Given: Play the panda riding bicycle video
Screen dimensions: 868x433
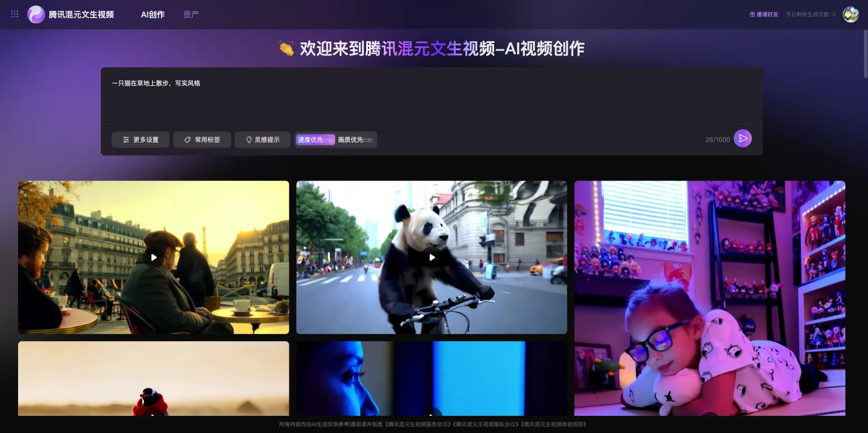Looking at the screenshot, I should (x=431, y=257).
